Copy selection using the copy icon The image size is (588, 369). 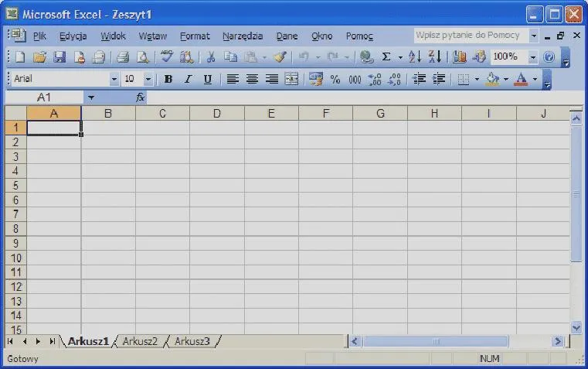coord(230,57)
